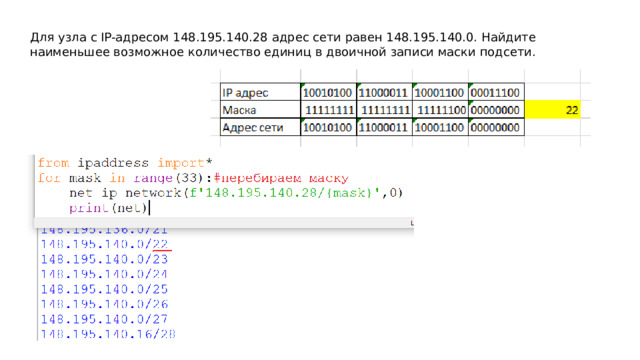Viewport: 640px width, 360px height.
Task: Click 10010100 in the IP адрес row
Action: pyautogui.click(x=328, y=92)
